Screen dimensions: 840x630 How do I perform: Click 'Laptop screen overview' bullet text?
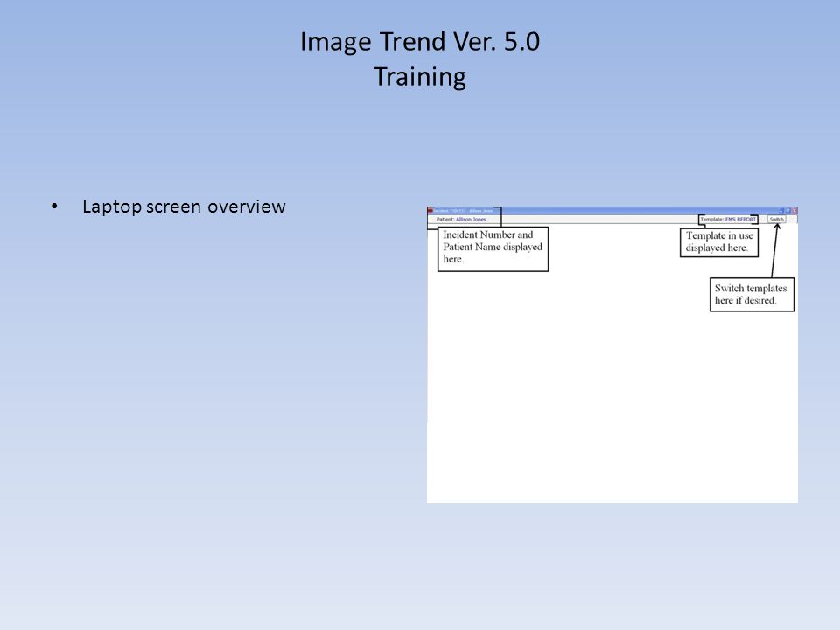[x=184, y=206]
